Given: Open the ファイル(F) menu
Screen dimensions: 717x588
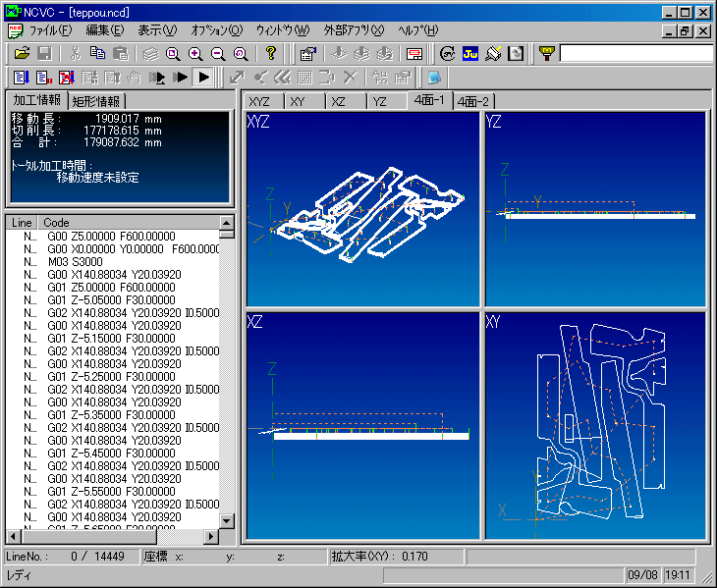Looking at the screenshot, I should tap(50, 30).
